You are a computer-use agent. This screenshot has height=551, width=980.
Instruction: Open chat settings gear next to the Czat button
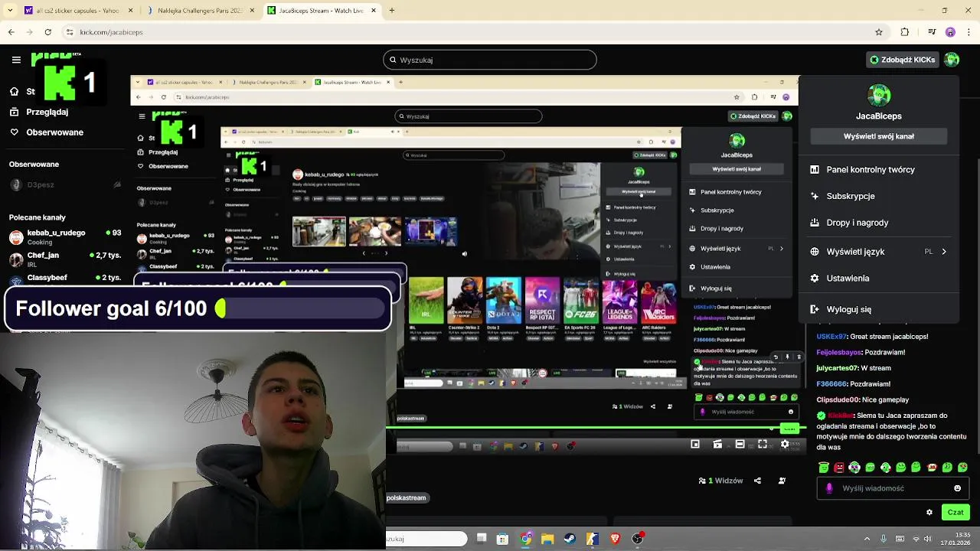[x=929, y=513]
